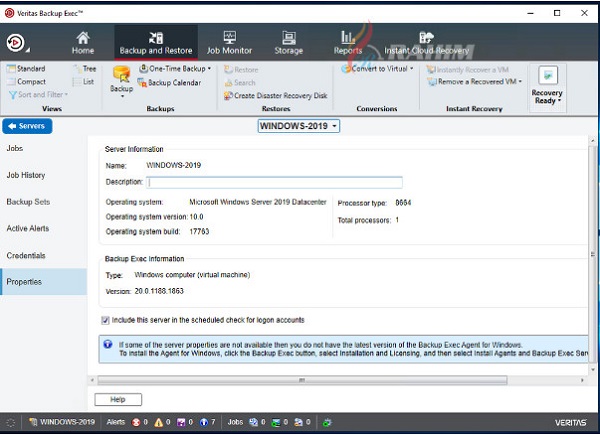Expand the Recovery Ready dropdown arrow
The image size is (600, 435).
click(x=559, y=101)
